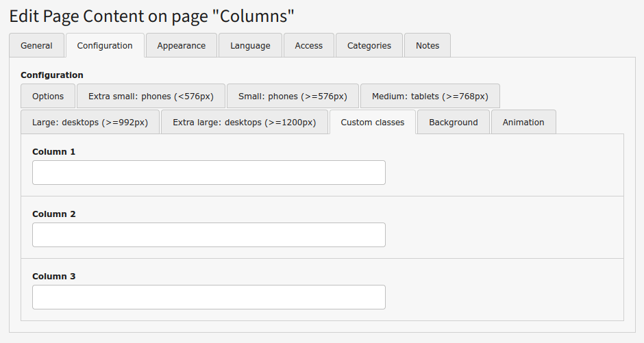Open the Notes tab

pos(427,46)
